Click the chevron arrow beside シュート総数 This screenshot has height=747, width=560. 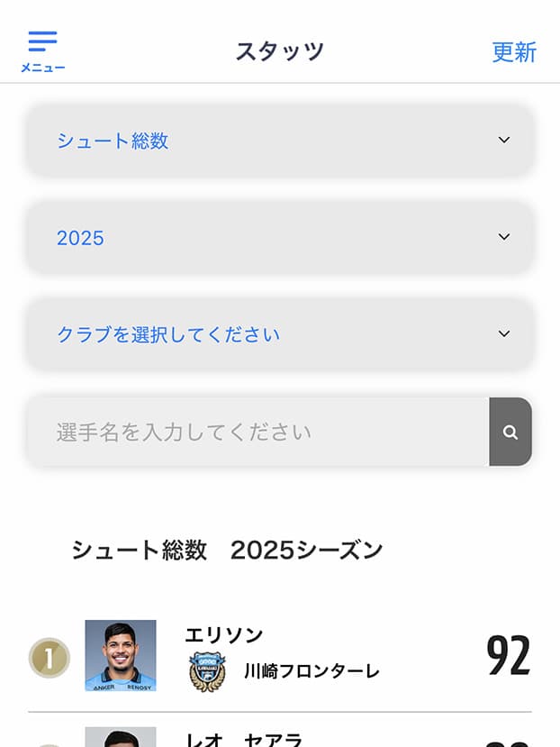click(x=504, y=141)
